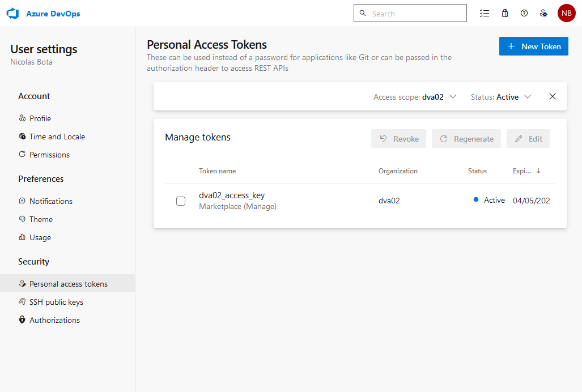Screen dimensions: 582x392
Task: Click the 04/05/202 expiration date cell
Action: click(x=531, y=201)
